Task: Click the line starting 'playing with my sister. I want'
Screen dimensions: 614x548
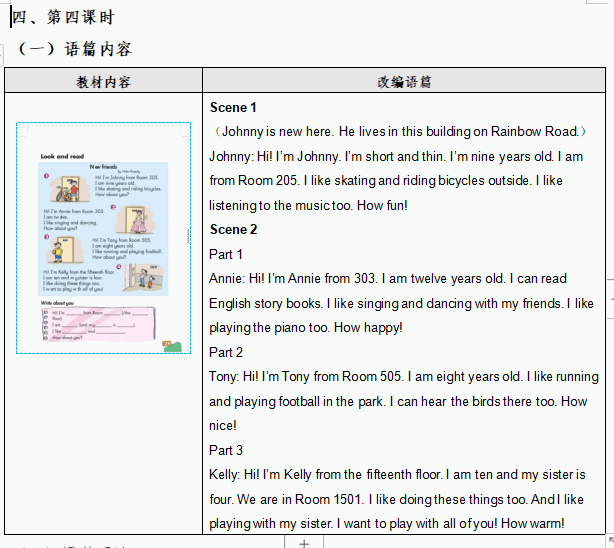Action: 387,523
